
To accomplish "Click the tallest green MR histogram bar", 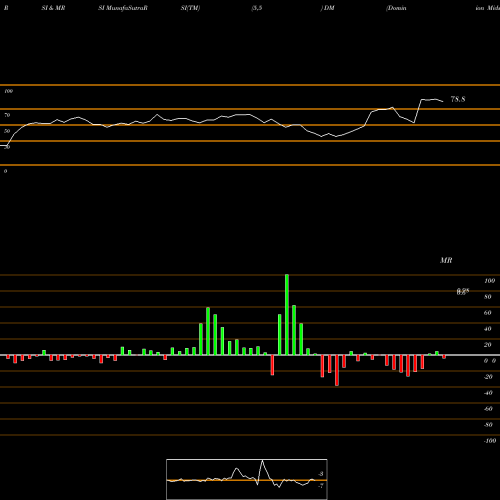I will tap(287, 315).
